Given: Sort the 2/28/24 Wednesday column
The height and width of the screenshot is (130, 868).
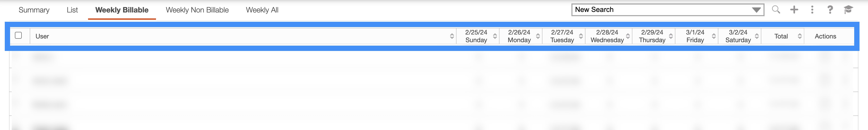Looking at the screenshot, I should (628, 36).
